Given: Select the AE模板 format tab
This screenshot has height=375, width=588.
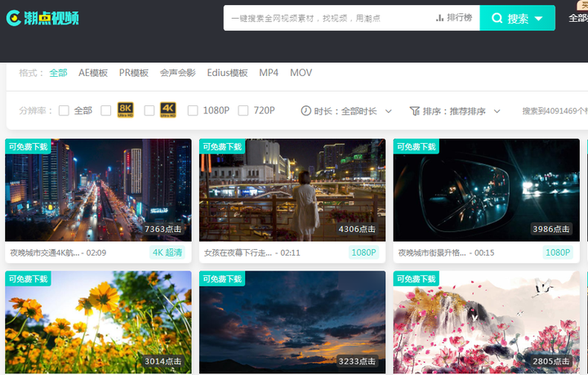Looking at the screenshot, I should coord(93,73).
